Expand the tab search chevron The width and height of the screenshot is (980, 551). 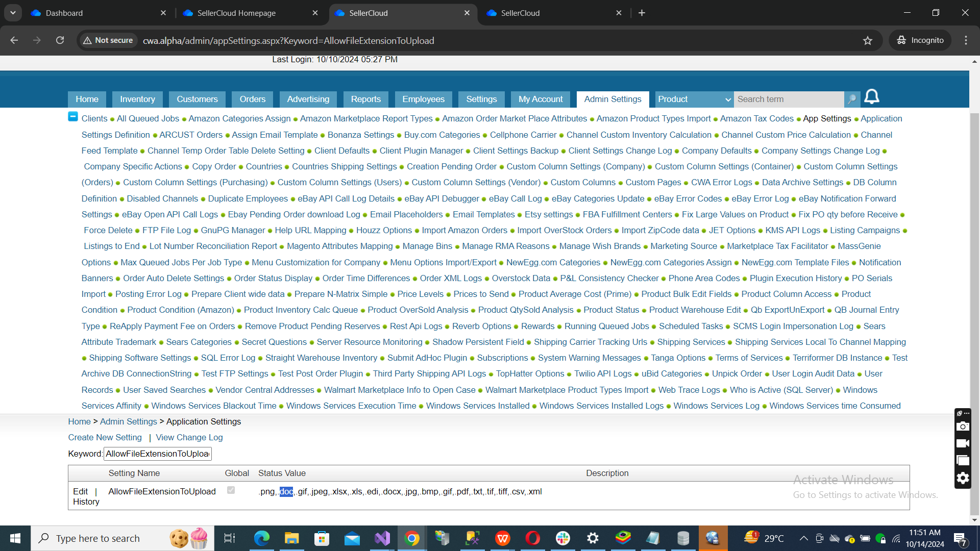coord(13,13)
